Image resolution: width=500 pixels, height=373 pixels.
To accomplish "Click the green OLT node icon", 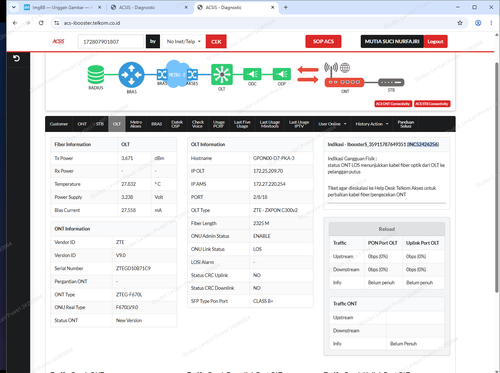I will coord(222,74).
